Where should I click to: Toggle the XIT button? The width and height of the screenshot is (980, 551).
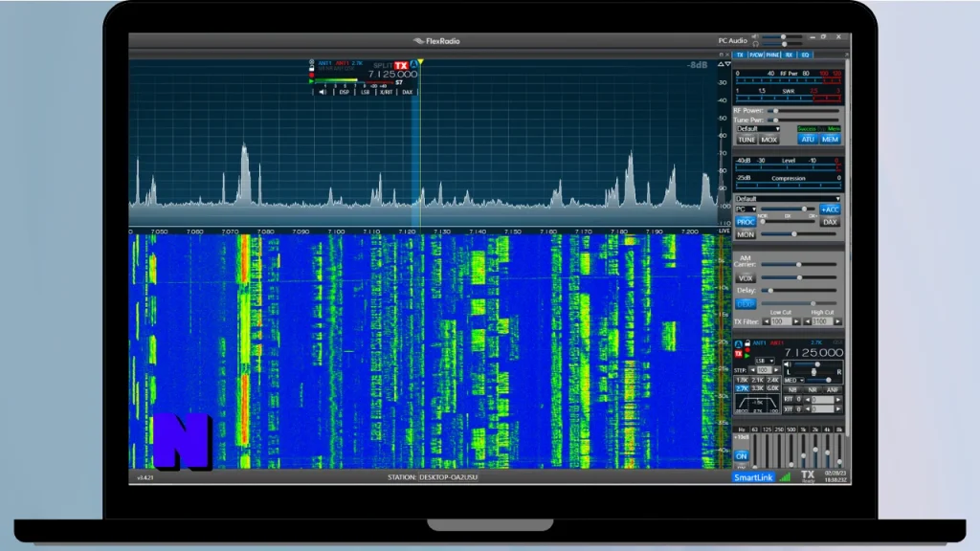click(789, 409)
